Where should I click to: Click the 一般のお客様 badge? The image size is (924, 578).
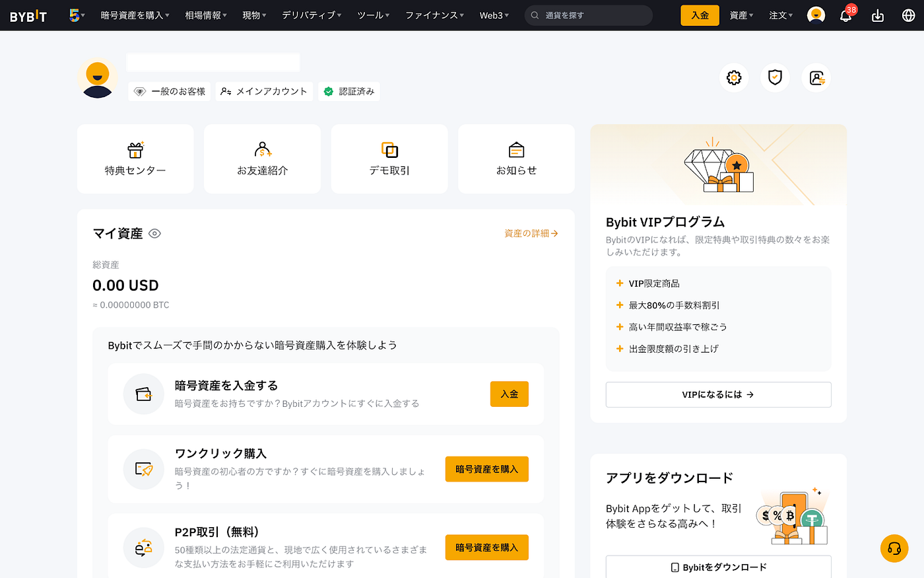click(x=170, y=91)
